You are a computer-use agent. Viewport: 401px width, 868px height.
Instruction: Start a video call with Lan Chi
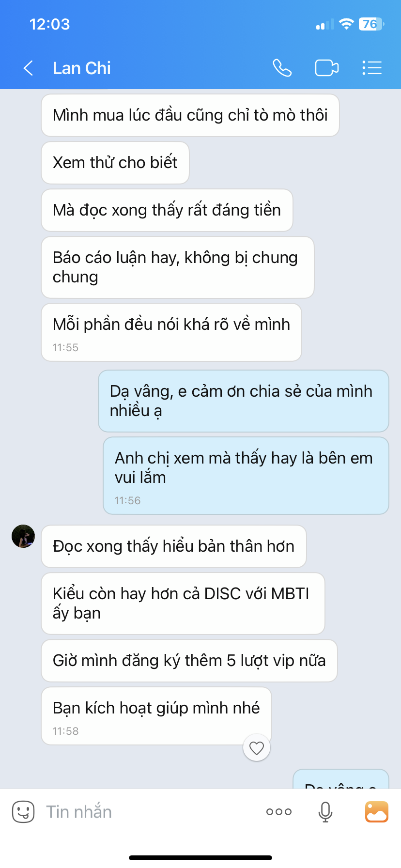tap(327, 68)
